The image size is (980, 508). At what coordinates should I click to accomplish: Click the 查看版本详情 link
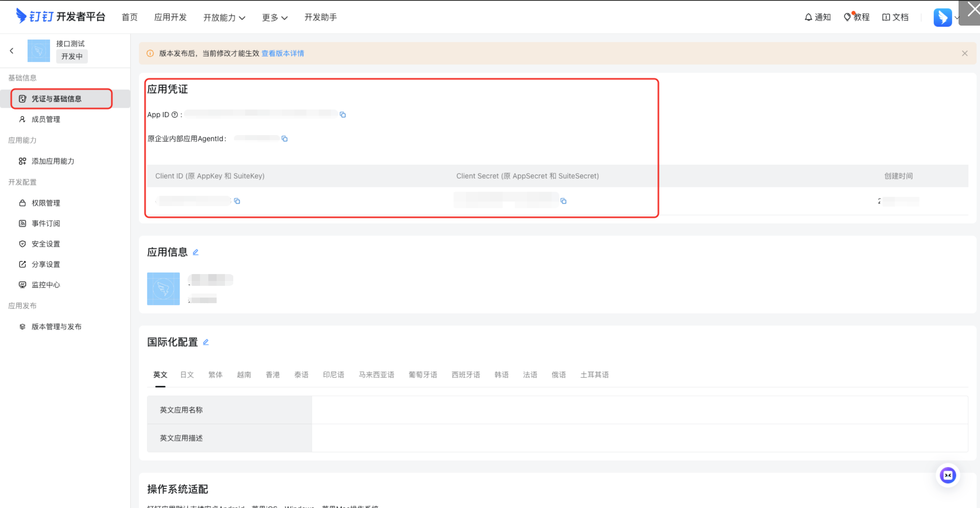tap(283, 53)
